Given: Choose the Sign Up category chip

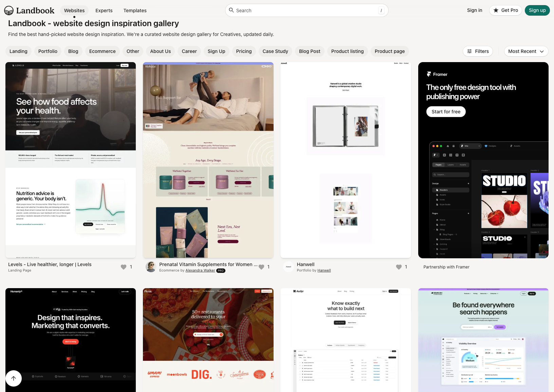Looking at the screenshot, I should tap(217, 51).
